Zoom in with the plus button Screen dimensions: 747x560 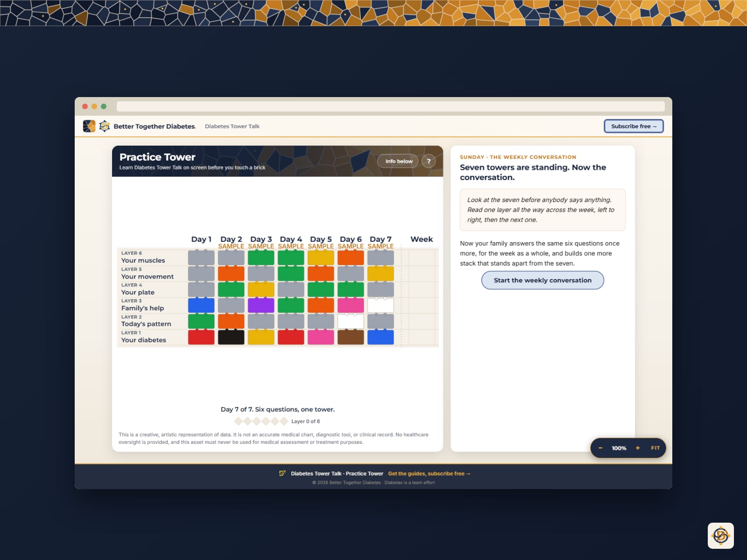638,448
